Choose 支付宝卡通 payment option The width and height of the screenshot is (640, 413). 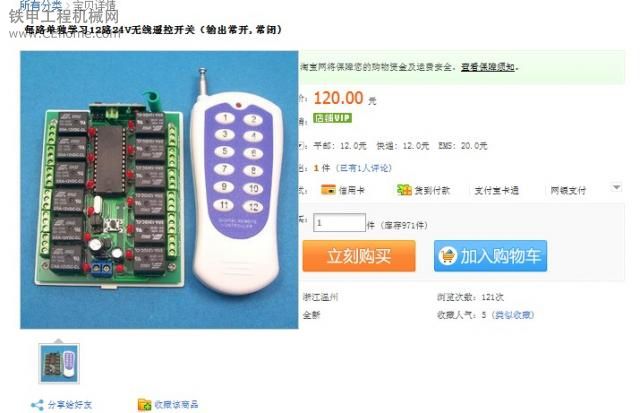[x=496, y=190]
